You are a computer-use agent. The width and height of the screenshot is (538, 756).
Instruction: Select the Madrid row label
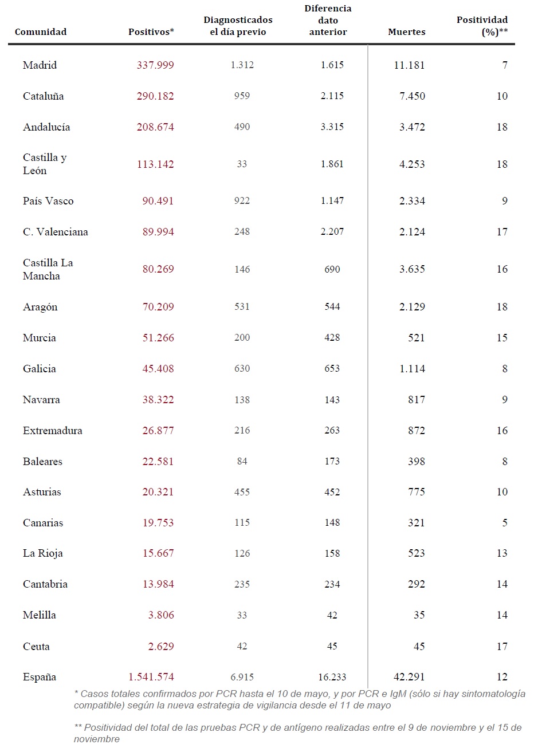[40, 65]
